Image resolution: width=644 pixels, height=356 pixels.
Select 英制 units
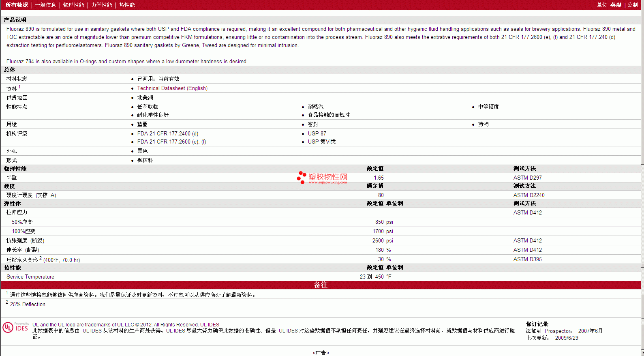point(616,5)
